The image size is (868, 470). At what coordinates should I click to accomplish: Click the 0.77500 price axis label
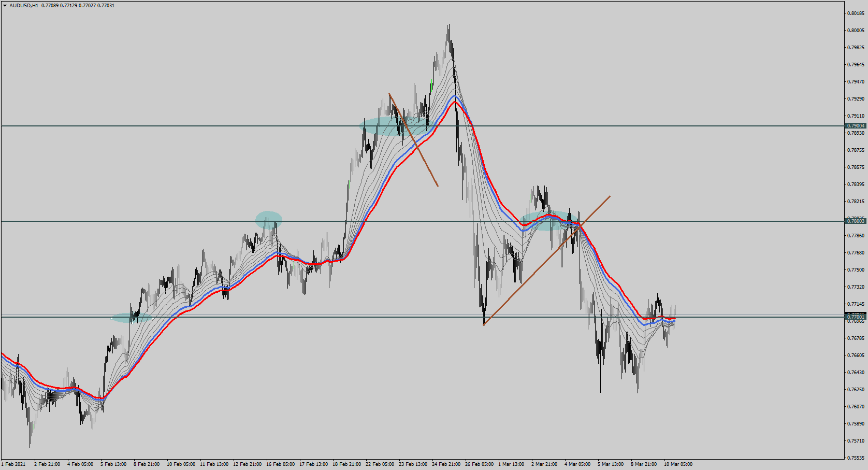tap(856, 270)
